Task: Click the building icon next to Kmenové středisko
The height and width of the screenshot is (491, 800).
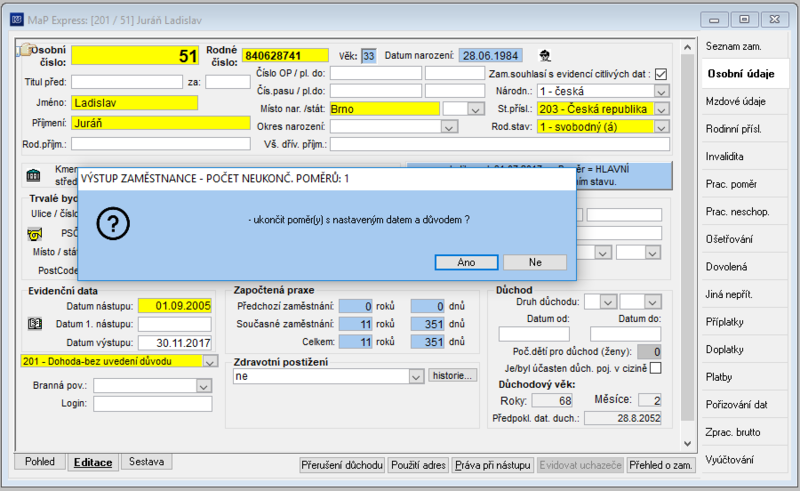Action: point(33,176)
